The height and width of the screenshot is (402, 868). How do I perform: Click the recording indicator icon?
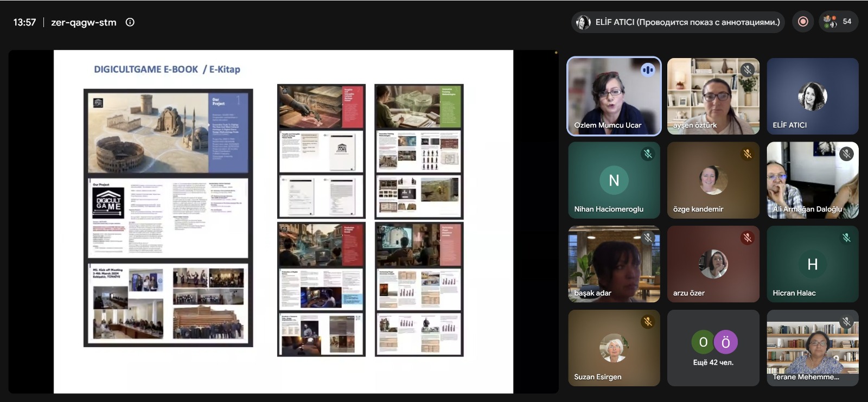coord(803,22)
